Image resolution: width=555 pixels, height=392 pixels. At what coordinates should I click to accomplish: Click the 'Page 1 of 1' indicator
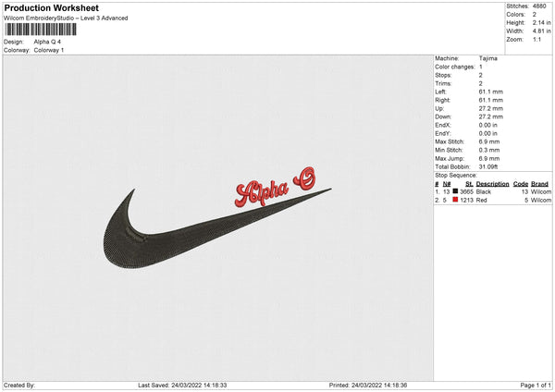pos(536,386)
